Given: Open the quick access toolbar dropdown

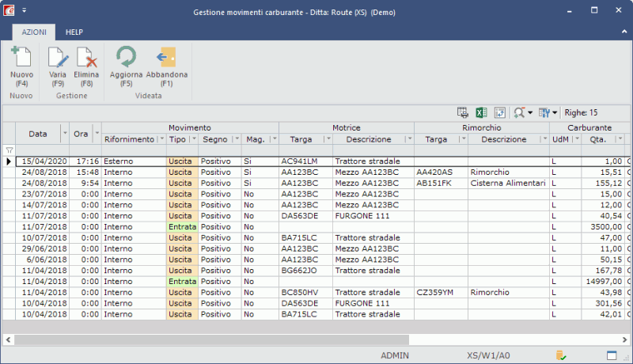Looking at the screenshot, I should [x=25, y=10].
